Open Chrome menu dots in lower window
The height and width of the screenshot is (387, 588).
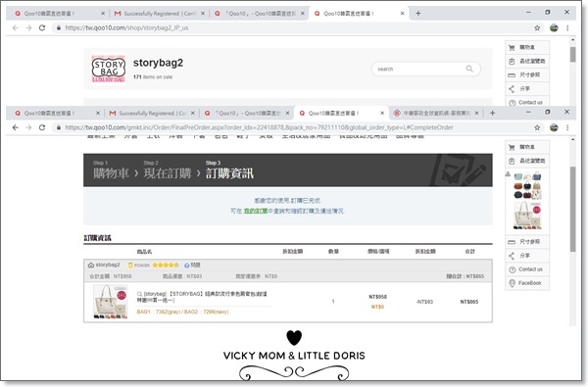pyautogui.click(x=567, y=127)
